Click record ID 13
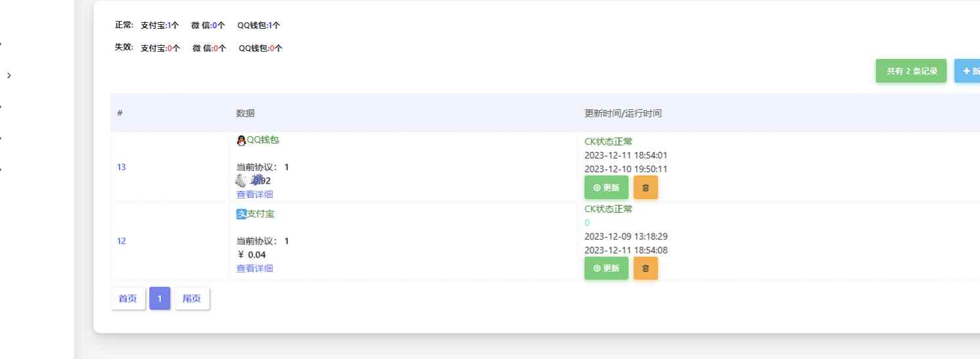Screen dimensions: 980x359 (121, 167)
